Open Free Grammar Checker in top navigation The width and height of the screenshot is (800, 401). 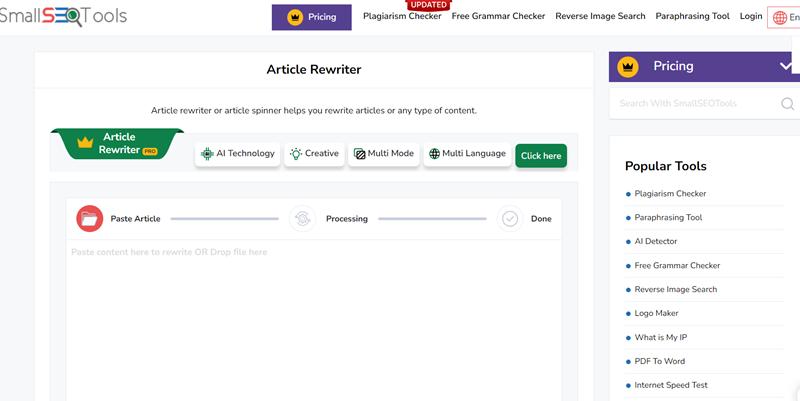click(498, 16)
